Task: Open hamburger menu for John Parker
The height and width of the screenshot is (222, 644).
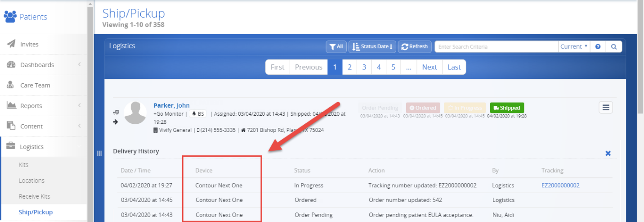Action: click(x=606, y=108)
